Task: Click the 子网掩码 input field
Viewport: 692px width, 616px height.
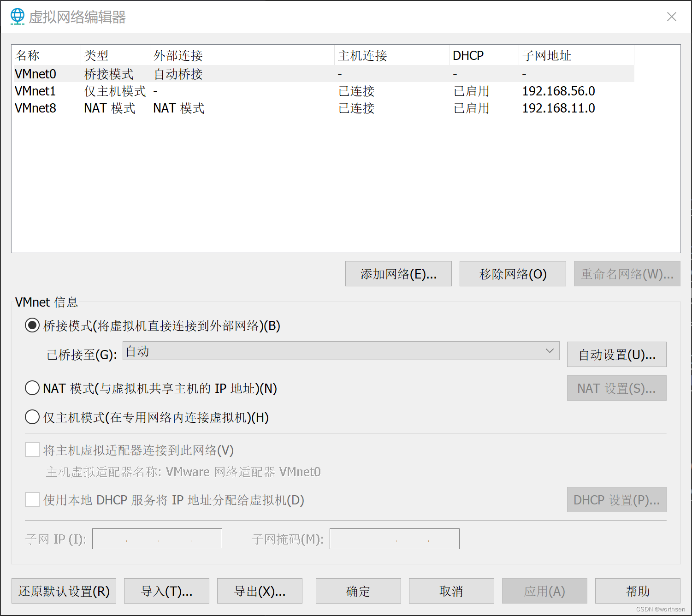Action: (395, 539)
